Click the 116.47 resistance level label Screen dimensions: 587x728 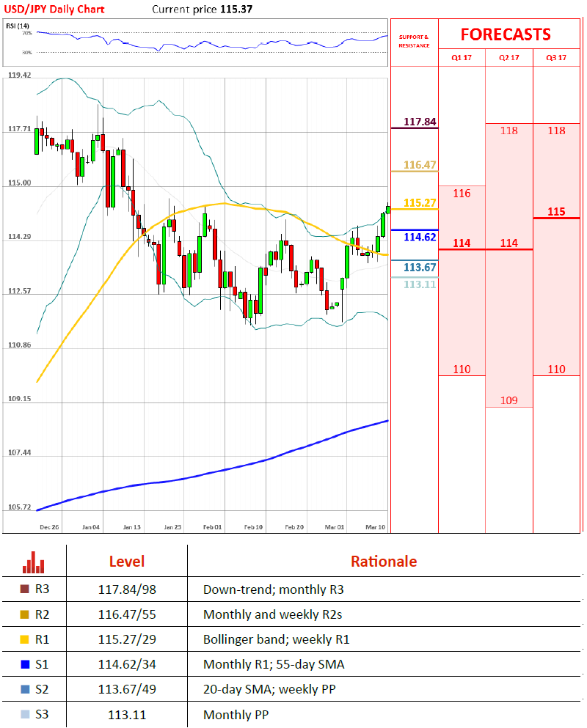[x=420, y=165]
